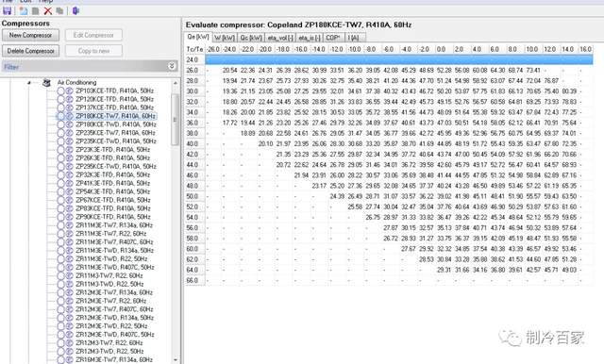Click the compressor icon beside ZR12M3-TW7, R22, 60Hz

(69, 343)
